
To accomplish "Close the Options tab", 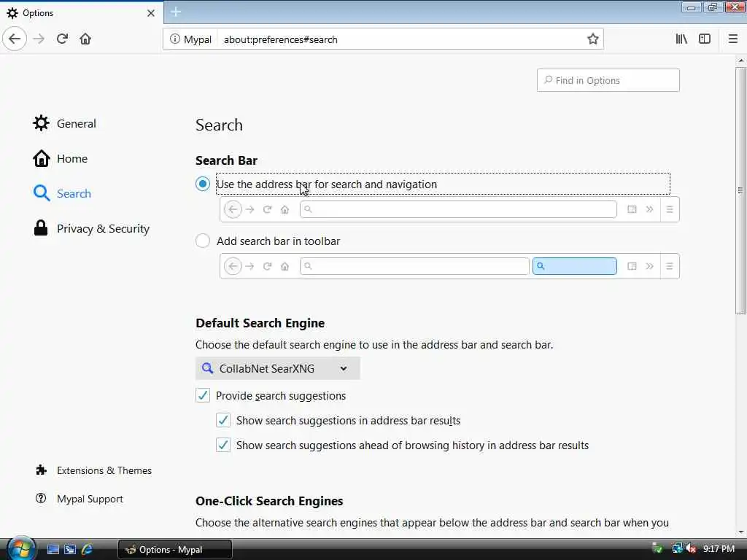I will (x=151, y=13).
